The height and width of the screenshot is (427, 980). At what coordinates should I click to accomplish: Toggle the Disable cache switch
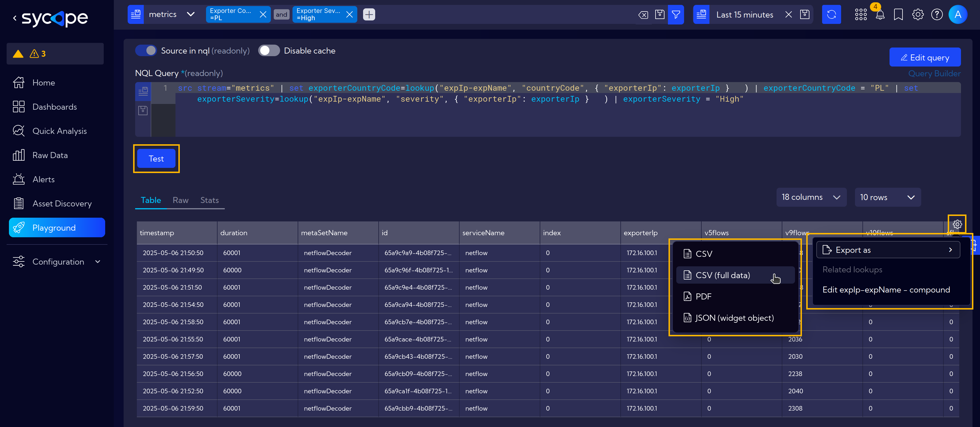pos(269,51)
